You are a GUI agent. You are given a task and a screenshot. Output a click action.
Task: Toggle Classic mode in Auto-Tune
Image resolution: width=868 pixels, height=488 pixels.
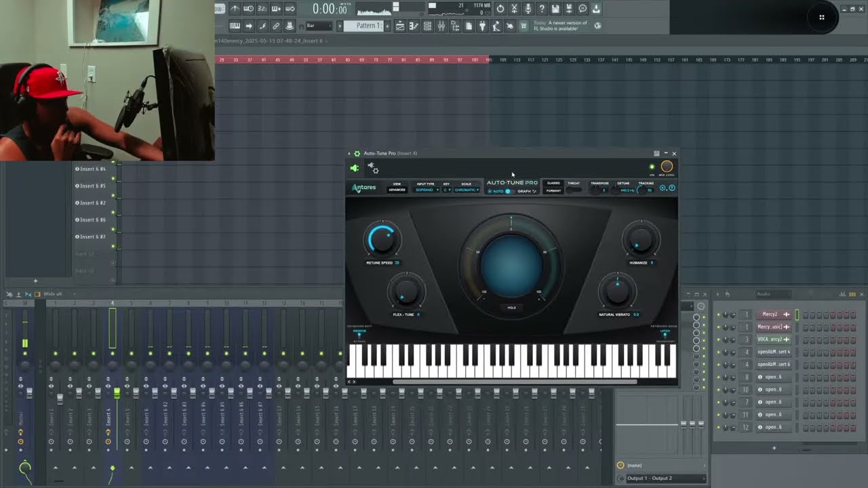tap(553, 183)
